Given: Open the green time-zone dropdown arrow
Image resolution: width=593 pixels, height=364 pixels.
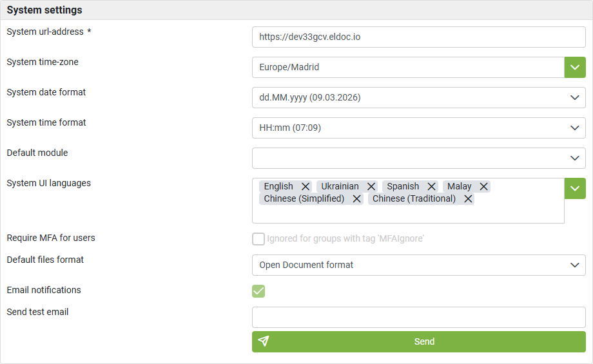Looking at the screenshot, I should tap(575, 67).
